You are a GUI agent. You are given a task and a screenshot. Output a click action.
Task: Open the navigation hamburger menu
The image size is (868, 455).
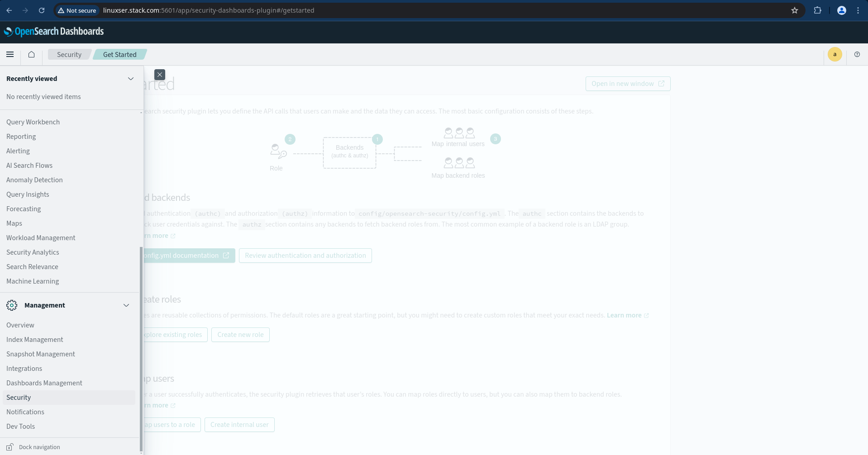pyautogui.click(x=10, y=54)
